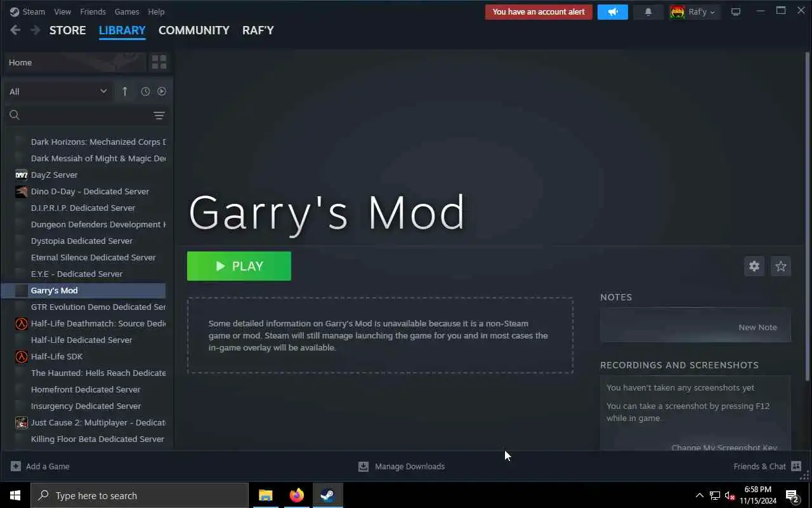Click the Steam logo menu
This screenshot has height=508, width=812.
coord(27,11)
